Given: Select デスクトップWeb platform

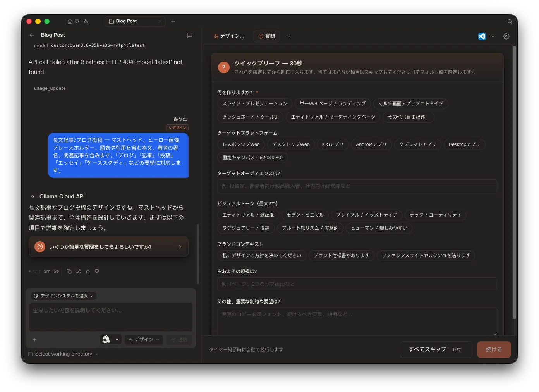Looking at the screenshot, I should [x=291, y=144].
